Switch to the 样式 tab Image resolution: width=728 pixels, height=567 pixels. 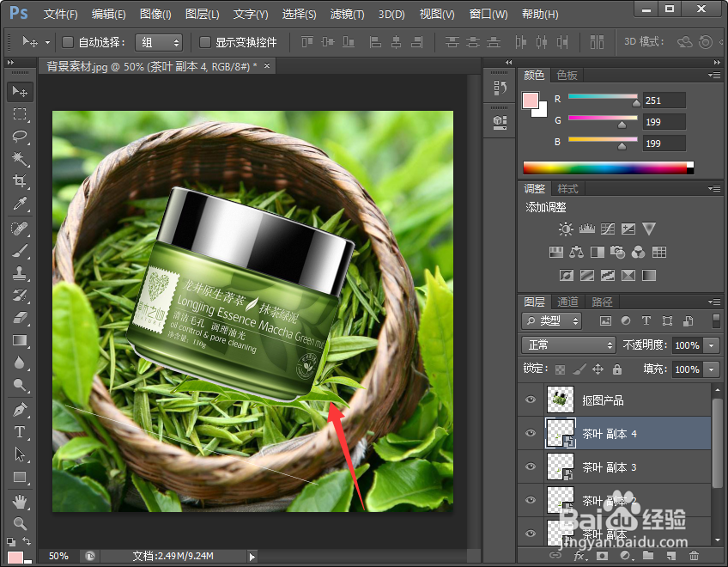(x=567, y=189)
